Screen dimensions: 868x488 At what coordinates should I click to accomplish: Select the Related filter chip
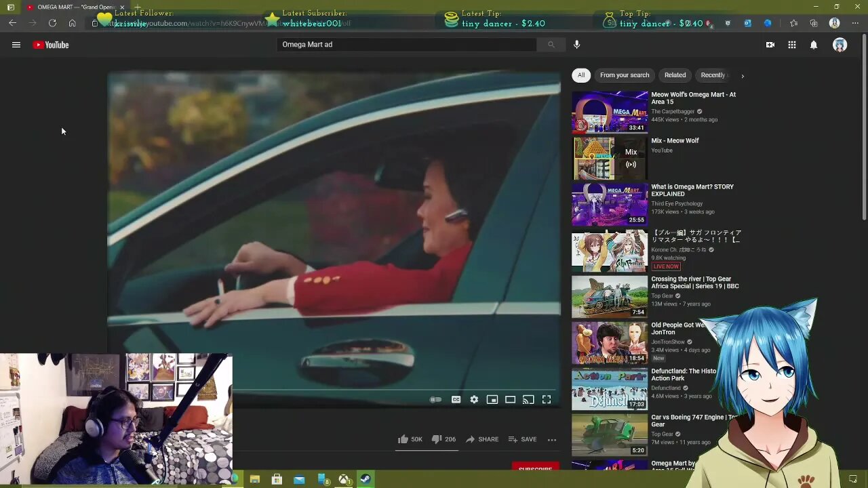[675, 75]
